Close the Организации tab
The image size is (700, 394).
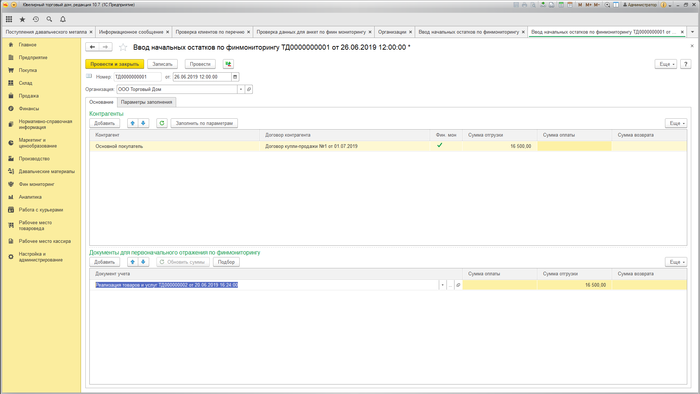coord(410,32)
